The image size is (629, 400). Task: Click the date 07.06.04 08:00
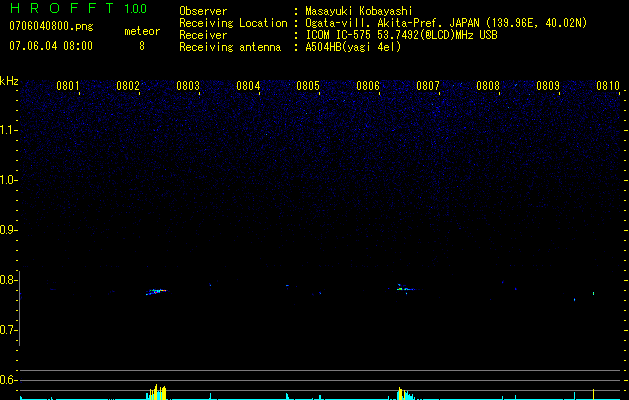[x=51, y=45]
